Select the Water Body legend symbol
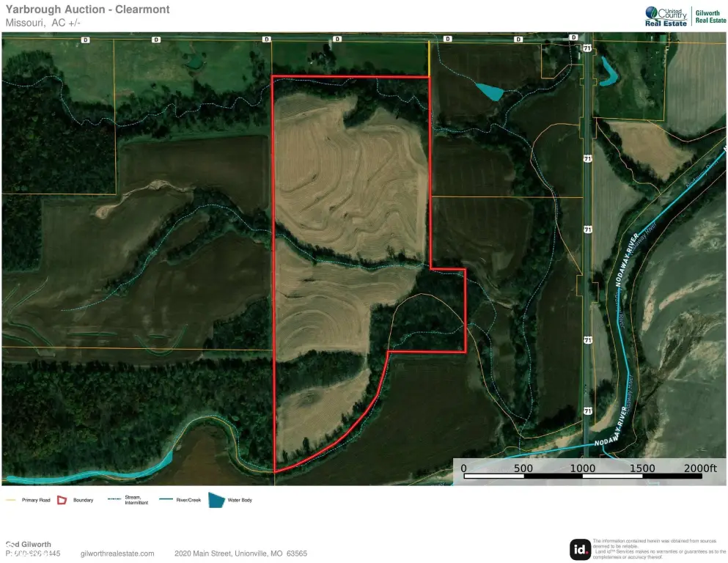The width and height of the screenshot is (728, 563). 216,500
